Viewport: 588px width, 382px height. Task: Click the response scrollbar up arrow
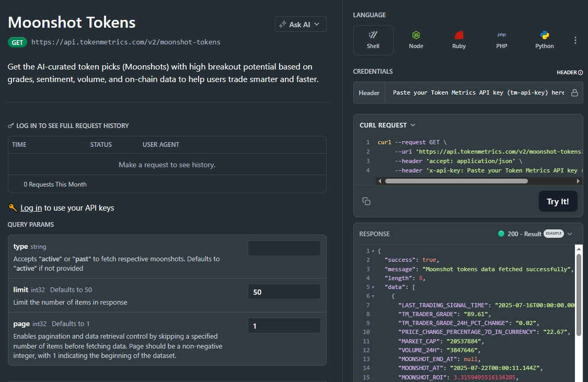click(x=579, y=249)
